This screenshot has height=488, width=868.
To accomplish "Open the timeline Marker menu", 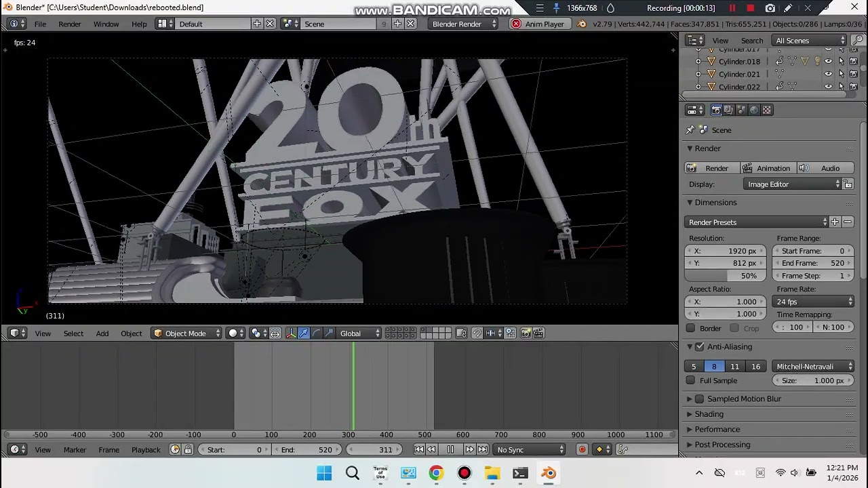I will click(x=75, y=449).
